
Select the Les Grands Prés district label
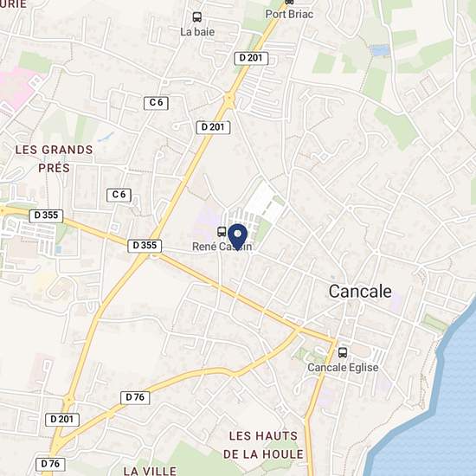54,158
